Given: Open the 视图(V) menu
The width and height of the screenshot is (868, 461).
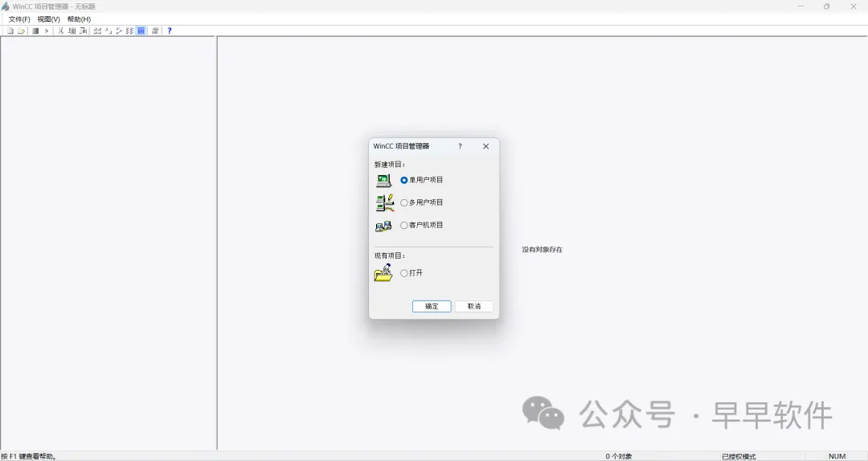Looking at the screenshot, I should coord(49,18).
